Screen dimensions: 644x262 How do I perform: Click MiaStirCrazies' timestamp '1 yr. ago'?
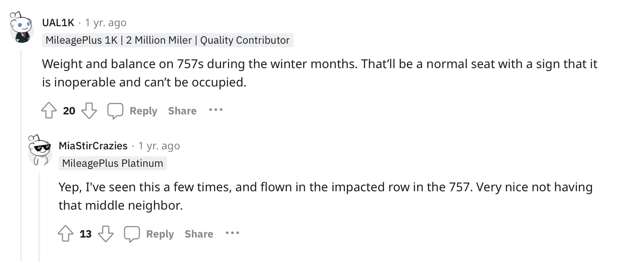tap(159, 145)
